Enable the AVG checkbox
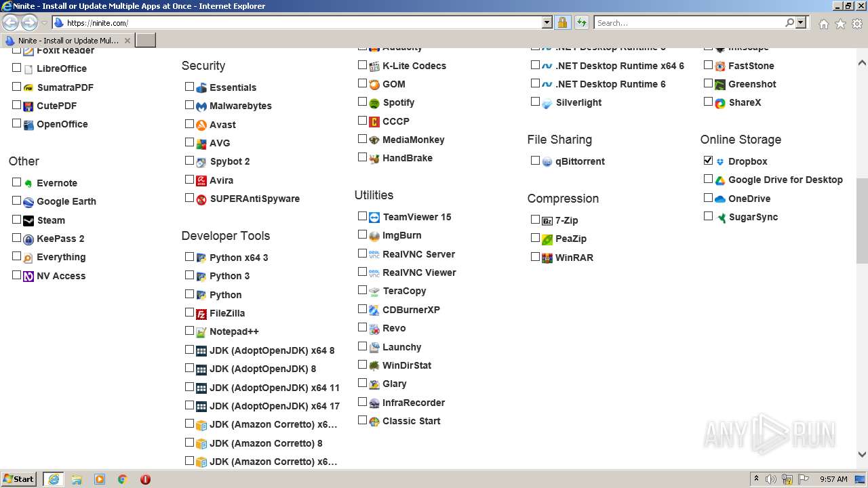 (189, 142)
